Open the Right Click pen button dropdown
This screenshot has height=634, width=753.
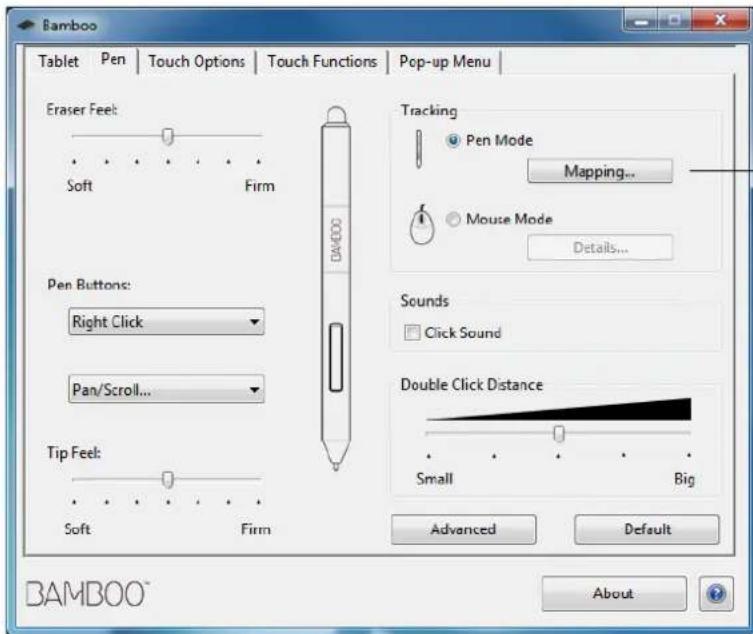[x=166, y=321]
